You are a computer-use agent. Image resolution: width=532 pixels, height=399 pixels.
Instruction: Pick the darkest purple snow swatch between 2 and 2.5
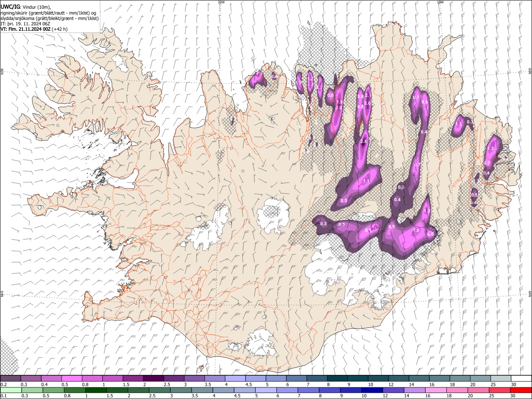coord(153,379)
